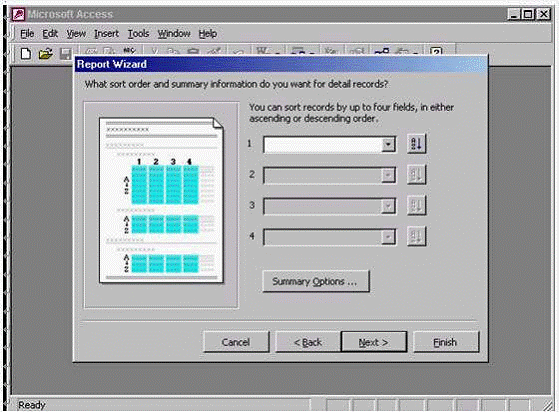
Task: Open the Window menu
Action: (x=174, y=34)
